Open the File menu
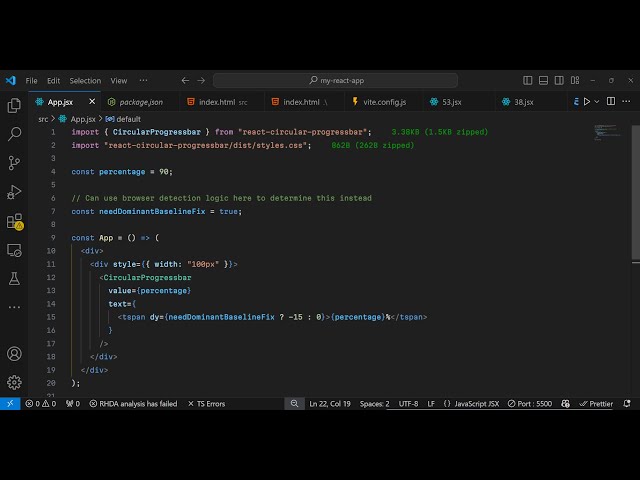This screenshot has height=480, width=640. (x=31, y=81)
